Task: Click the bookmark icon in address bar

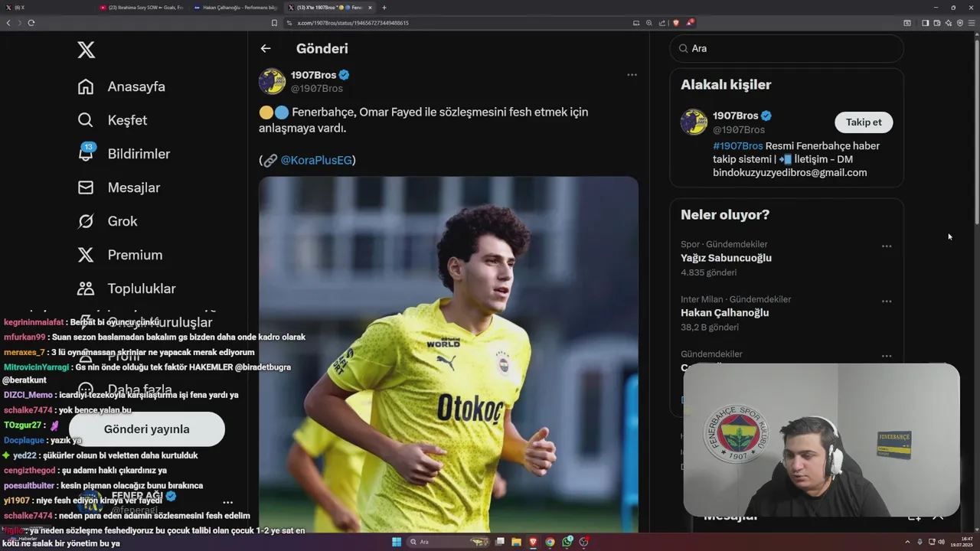Action: pyautogui.click(x=274, y=23)
